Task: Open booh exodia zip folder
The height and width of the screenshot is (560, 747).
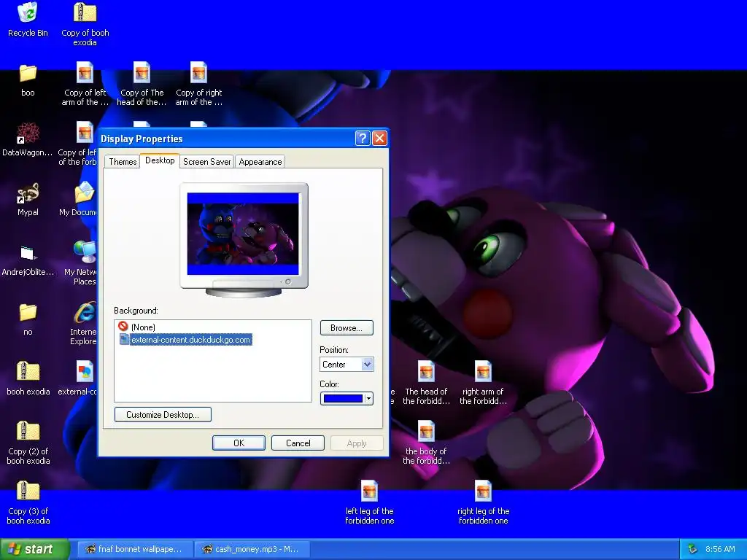Action: (x=28, y=372)
